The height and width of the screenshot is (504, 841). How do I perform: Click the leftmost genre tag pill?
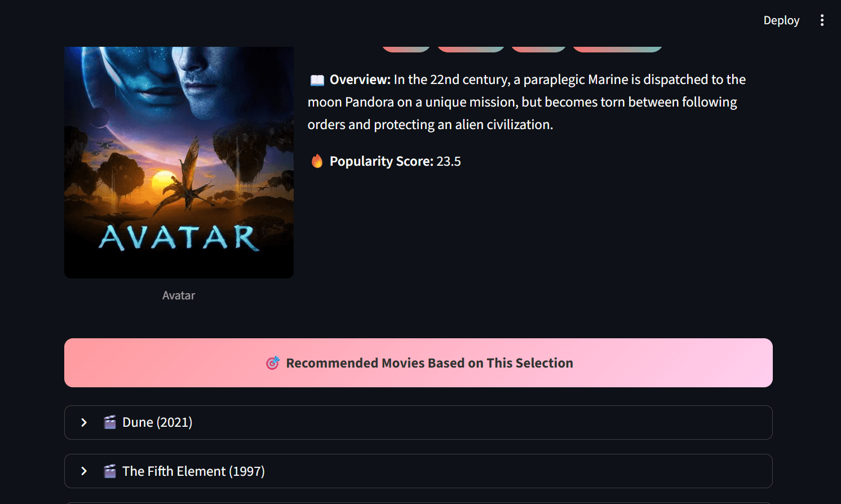[406, 49]
